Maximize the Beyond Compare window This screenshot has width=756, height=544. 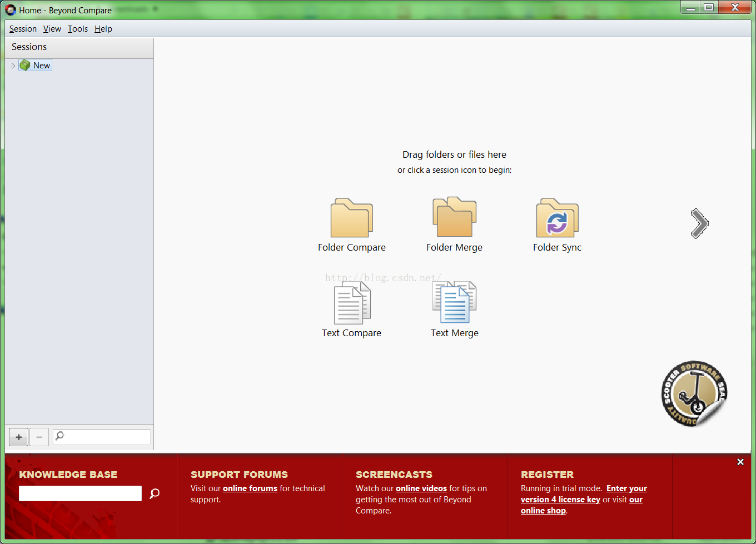(709, 7)
